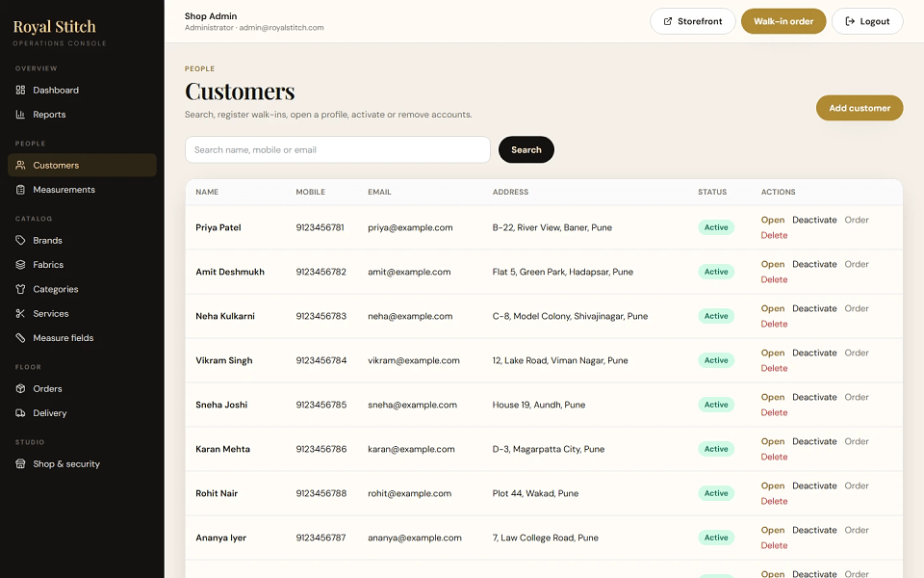Click the Dashboard grid icon in sidebar
Screen dimensions: 924x578
tap(20, 91)
